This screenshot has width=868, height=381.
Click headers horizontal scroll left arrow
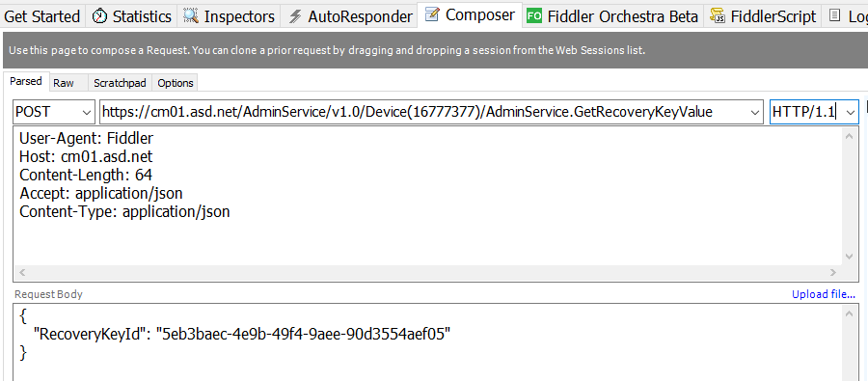coord(22,272)
